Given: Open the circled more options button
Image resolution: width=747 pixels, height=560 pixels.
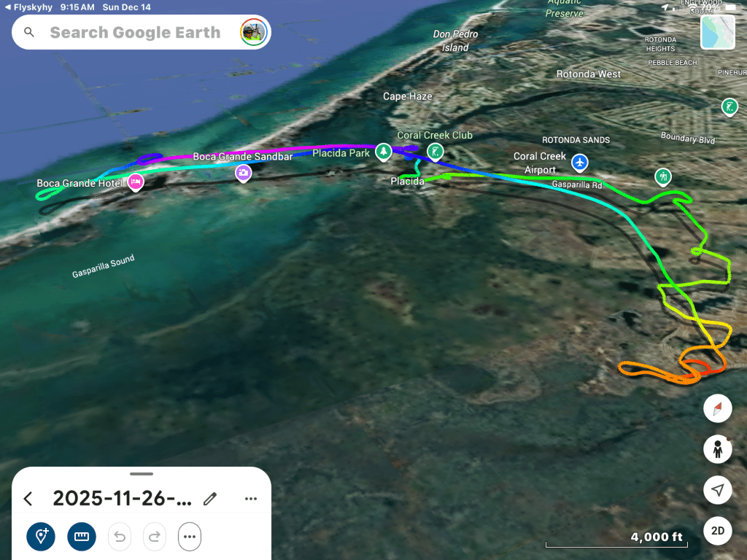Looking at the screenshot, I should [190, 537].
